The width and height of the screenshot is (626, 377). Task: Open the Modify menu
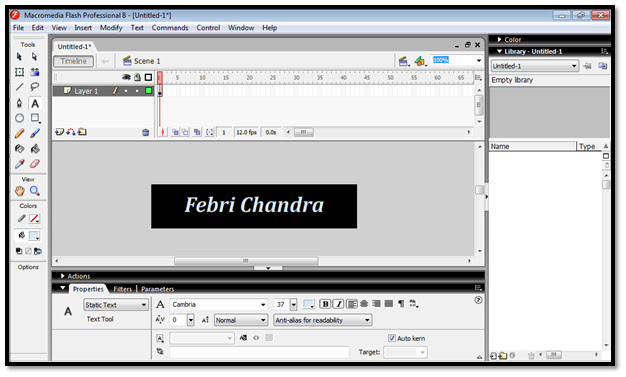[x=111, y=28]
